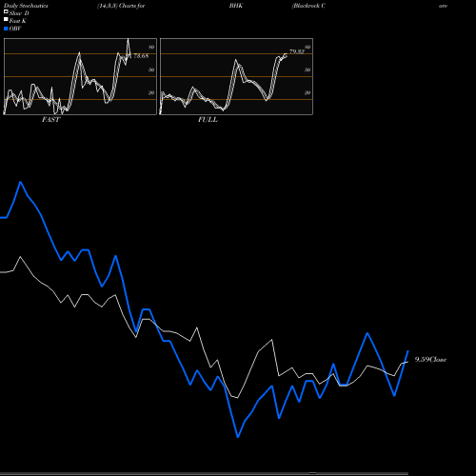The width and height of the screenshot is (476, 476).
Task: Select the 'Daily Stochastics' title text
Action: (26, 6)
